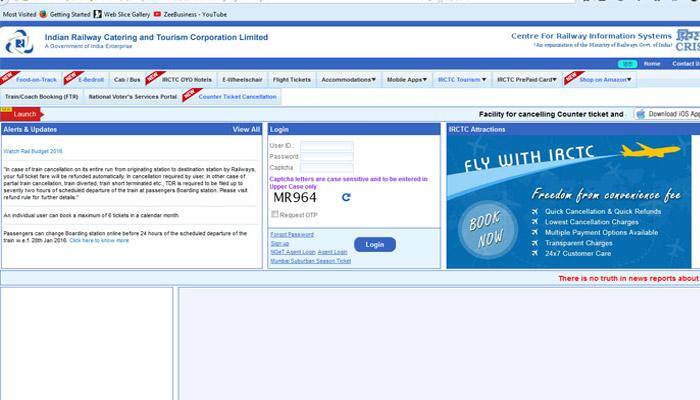Open the NGeT Agent Login link
Screen dimensions: 700x400
click(293, 252)
